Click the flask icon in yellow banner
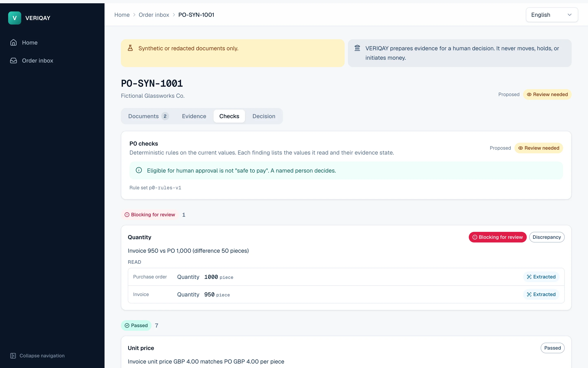The width and height of the screenshot is (588, 368). [130, 48]
